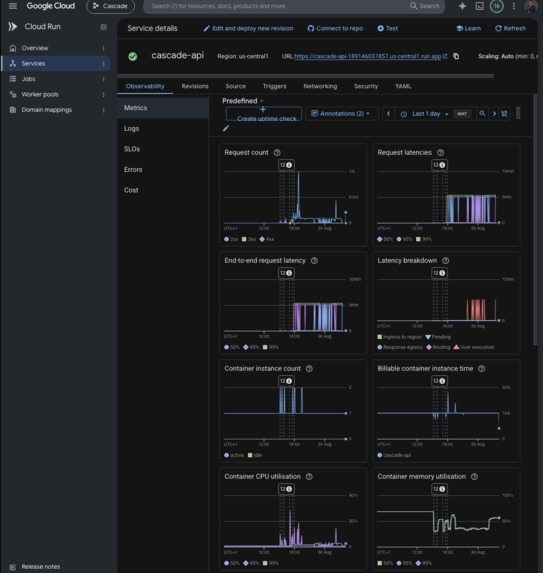Click Connect to repo button
The image size is (543, 573).
pyautogui.click(x=335, y=29)
